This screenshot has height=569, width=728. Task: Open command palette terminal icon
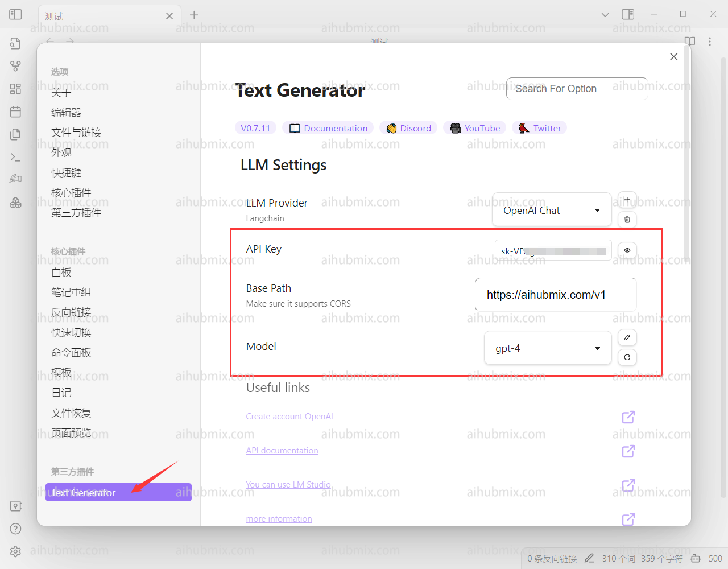(15, 157)
